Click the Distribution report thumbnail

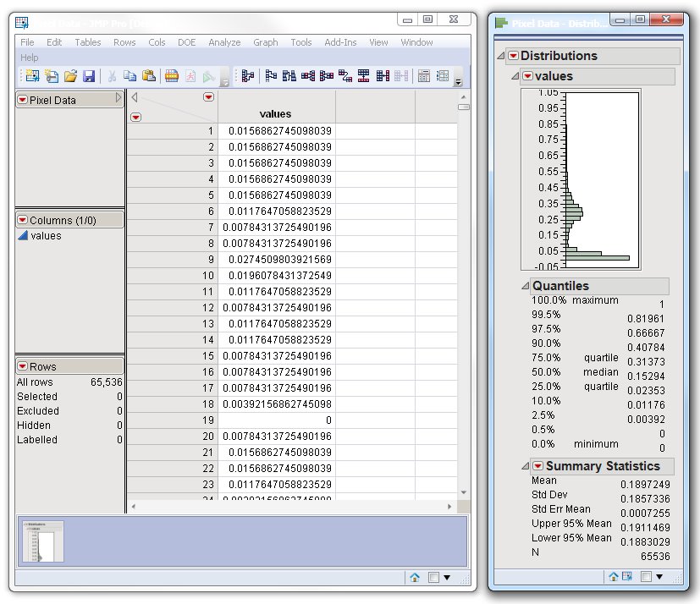pos(43,542)
